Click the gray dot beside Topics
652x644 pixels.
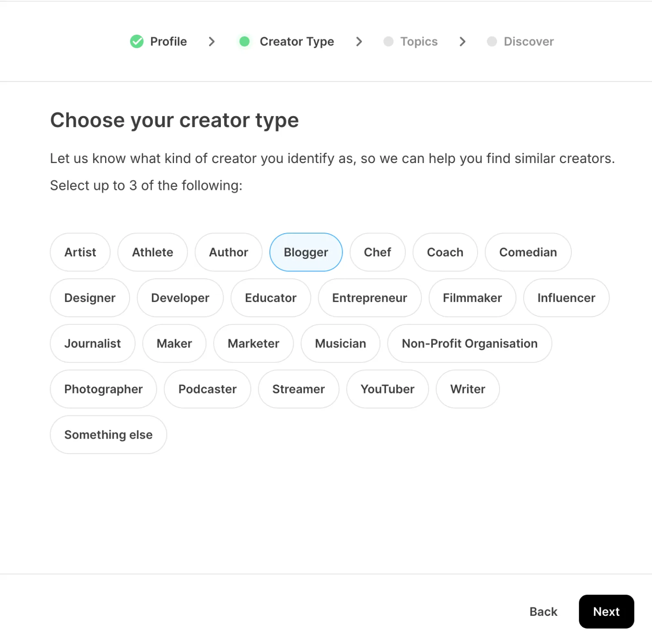click(388, 42)
